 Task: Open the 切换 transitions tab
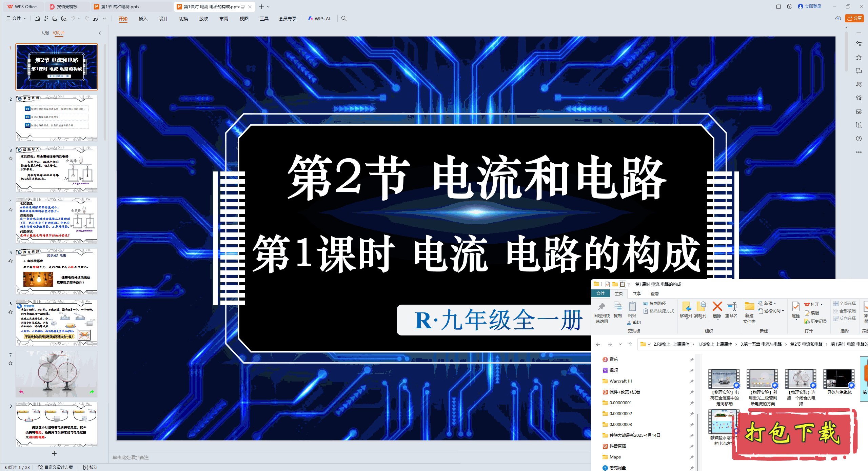[x=183, y=19]
